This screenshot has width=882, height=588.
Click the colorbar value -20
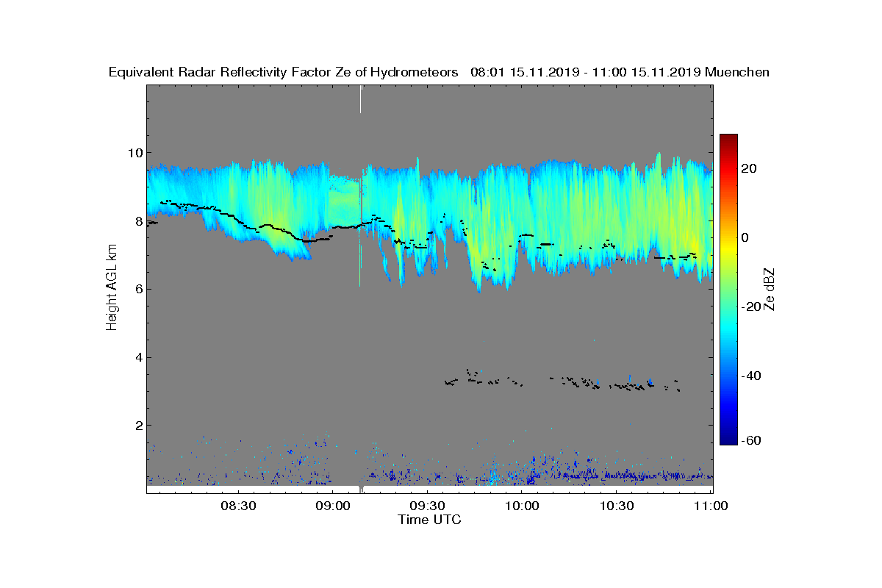(x=752, y=306)
